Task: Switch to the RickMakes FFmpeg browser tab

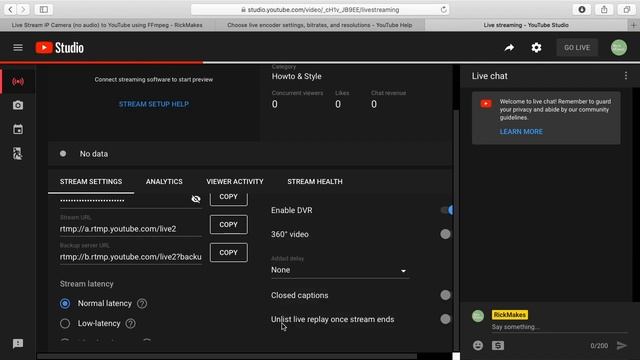Action: [x=107, y=25]
